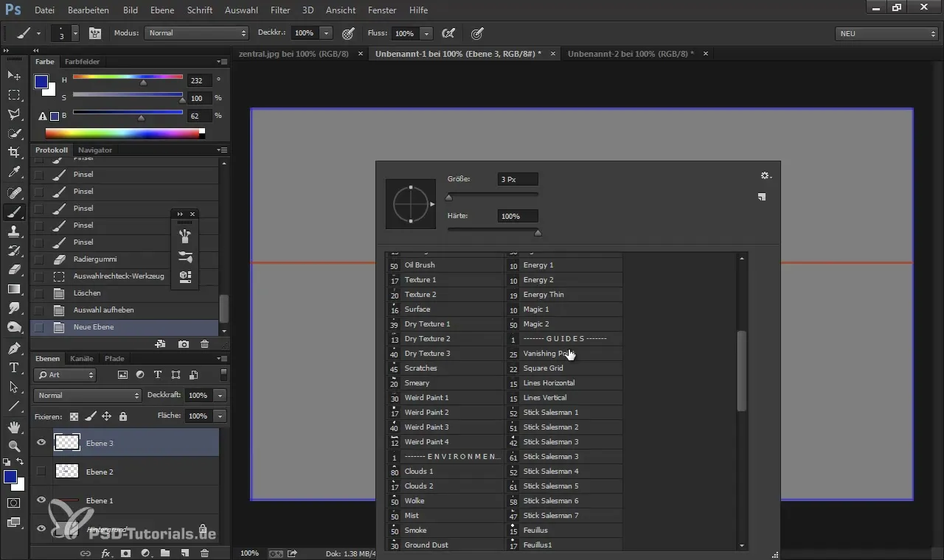Open Fluss flow dropdown arrow
Viewport: 944px width, 560px height.
pos(426,33)
